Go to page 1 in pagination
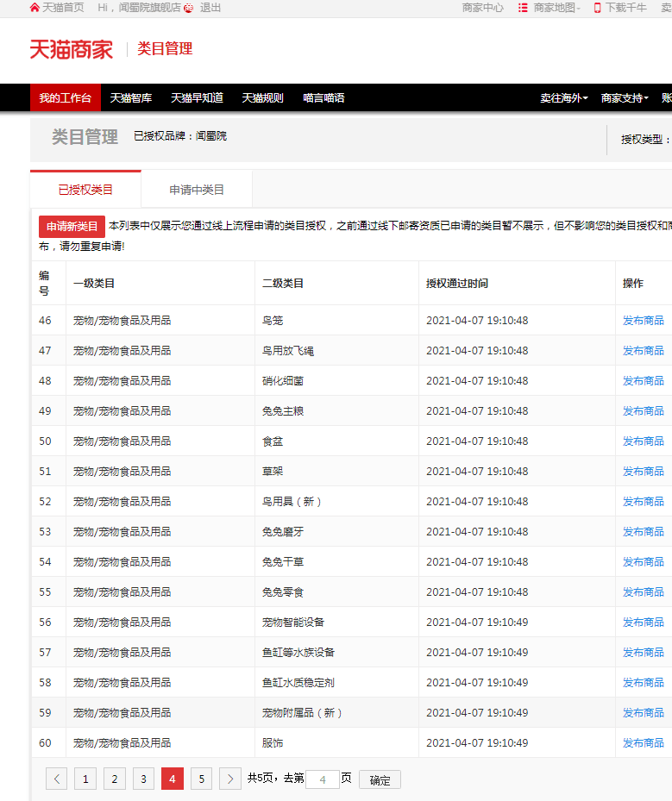672x801 pixels. pyautogui.click(x=85, y=779)
